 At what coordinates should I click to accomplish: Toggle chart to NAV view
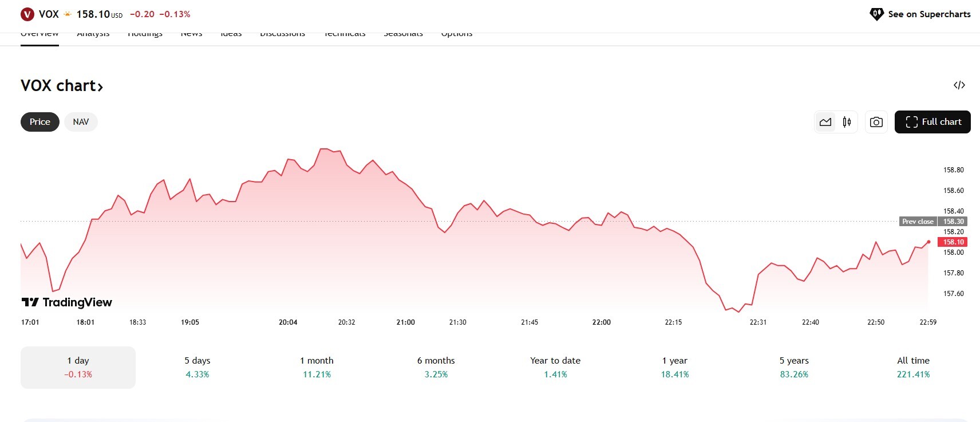pyautogui.click(x=81, y=122)
